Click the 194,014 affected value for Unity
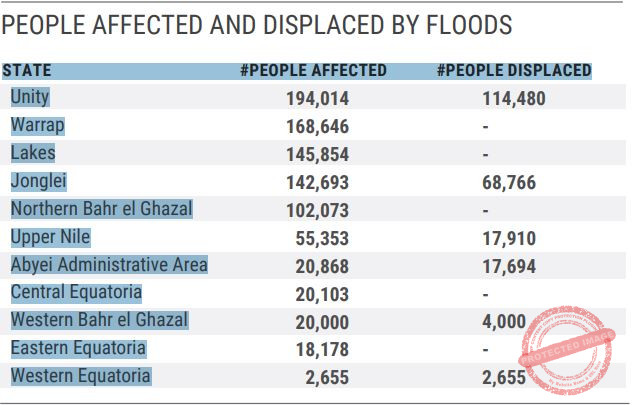Viewport: 632px width, 405px height. tap(318, 99)
